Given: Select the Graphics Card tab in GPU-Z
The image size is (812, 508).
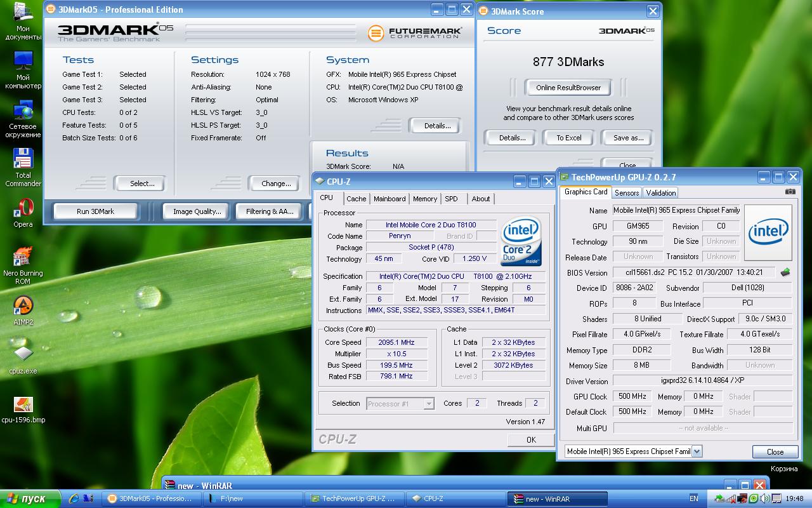Looking at the screenshot, I should (x=586, y=192).
